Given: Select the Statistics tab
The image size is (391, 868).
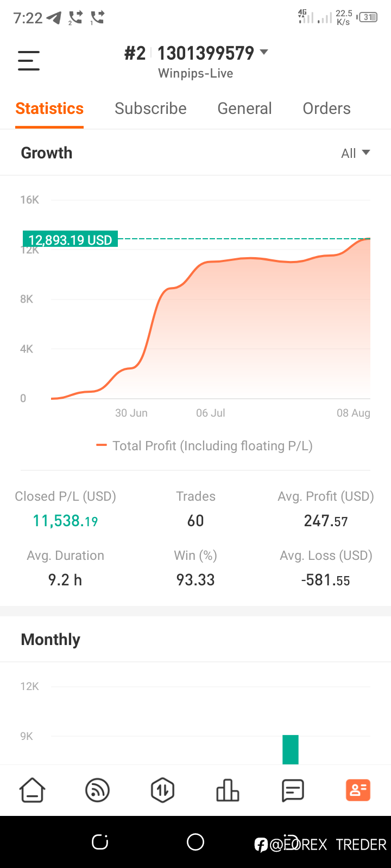Looking at the screenshot, I should click(49, 108).
